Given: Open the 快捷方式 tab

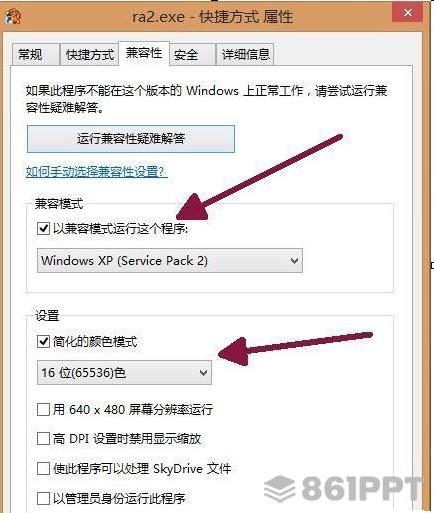Looking at the screenshot, I should [89, 54].
